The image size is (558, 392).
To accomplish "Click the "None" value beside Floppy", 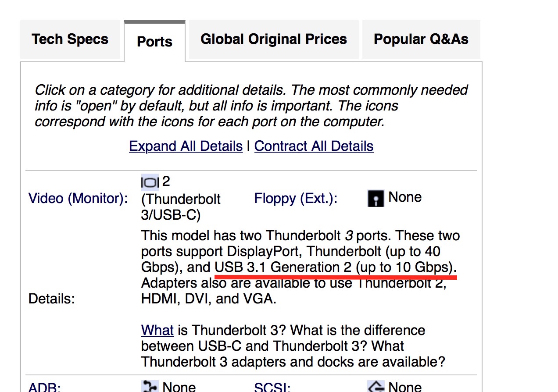I will 405,197.
